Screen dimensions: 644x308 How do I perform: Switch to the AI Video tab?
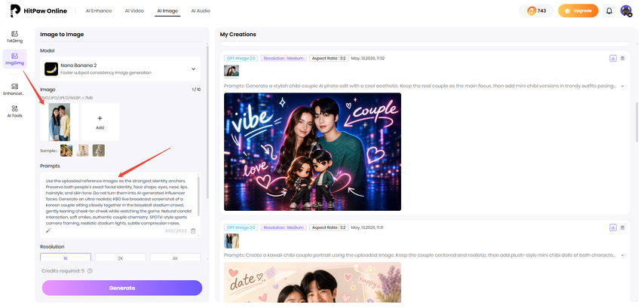click(x=134, y=11)
